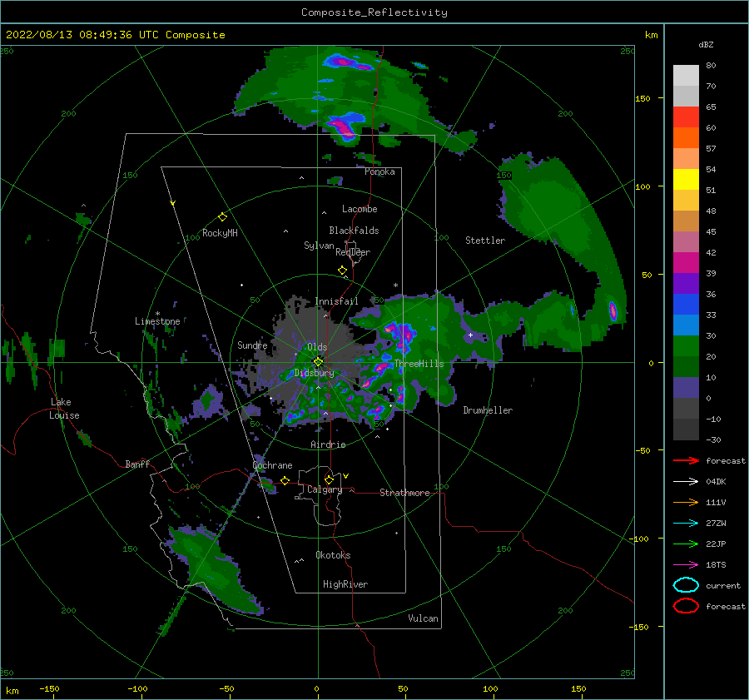This screenshot has height=700, width=749.
Task: Click the magenta 18TS arrow icon
Action: pyautogui.click(x=686, y=565)
